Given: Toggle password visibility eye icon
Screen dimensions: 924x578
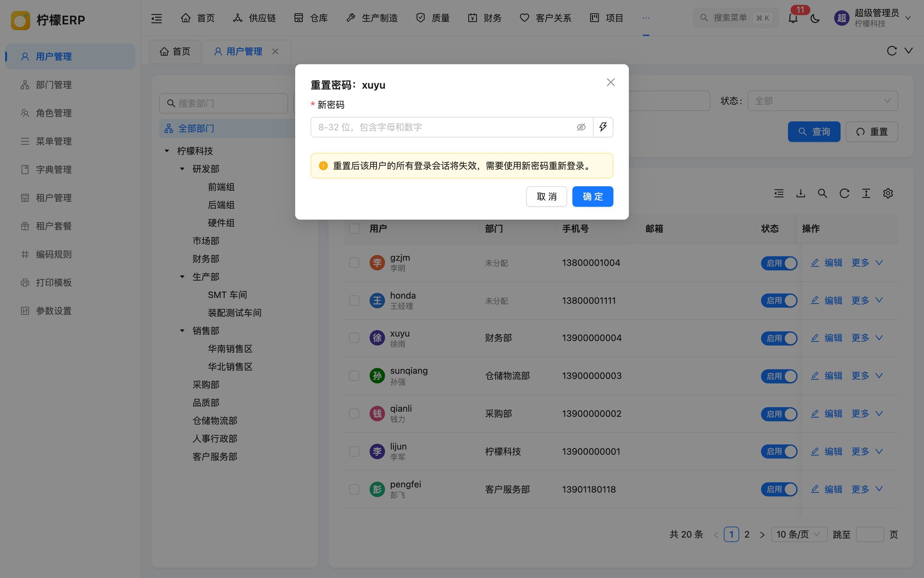Looking at the screenshot, I should pos(581,127).
